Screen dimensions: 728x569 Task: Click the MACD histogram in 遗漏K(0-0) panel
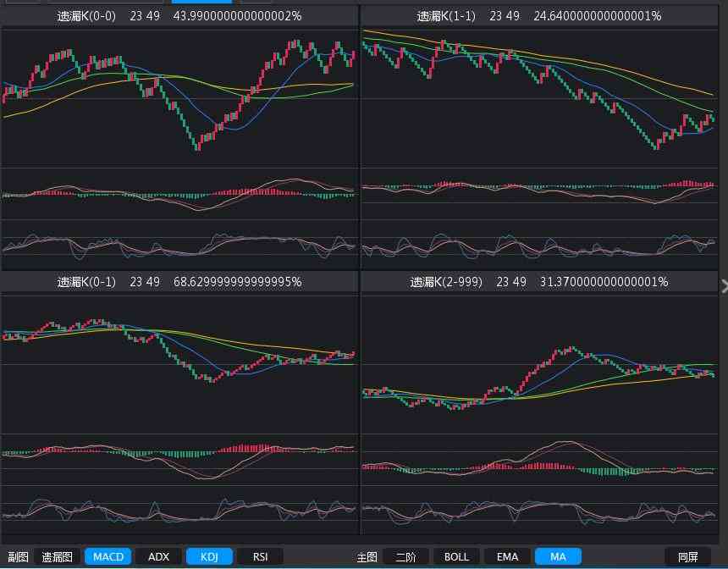coord(179,194)
